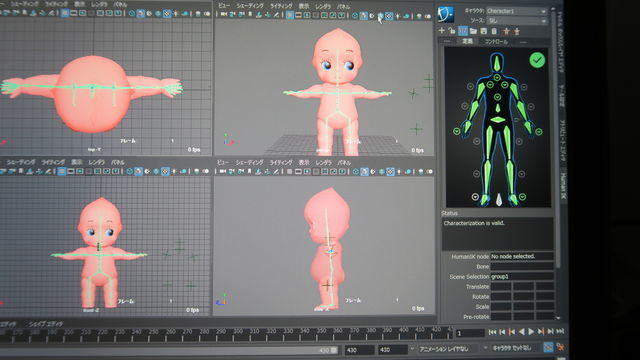
Task: Click the range slider end handle
Action: coord(334,350)
